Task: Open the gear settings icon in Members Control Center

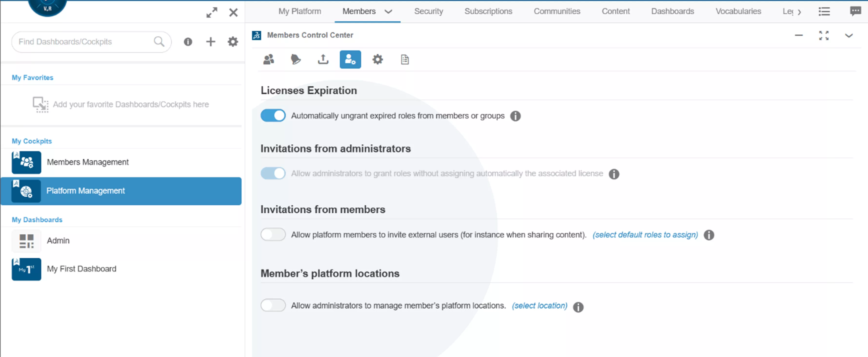Action: [377, 59]
